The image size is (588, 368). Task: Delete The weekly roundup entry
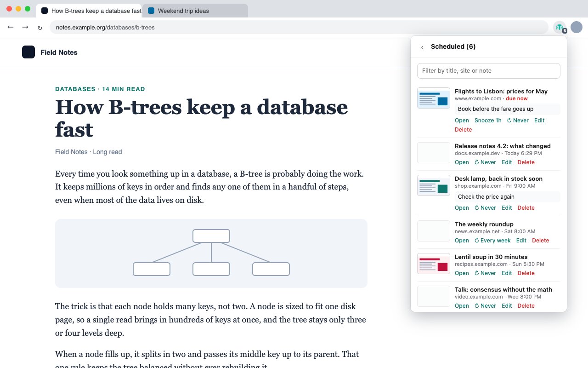pos(541,241)
